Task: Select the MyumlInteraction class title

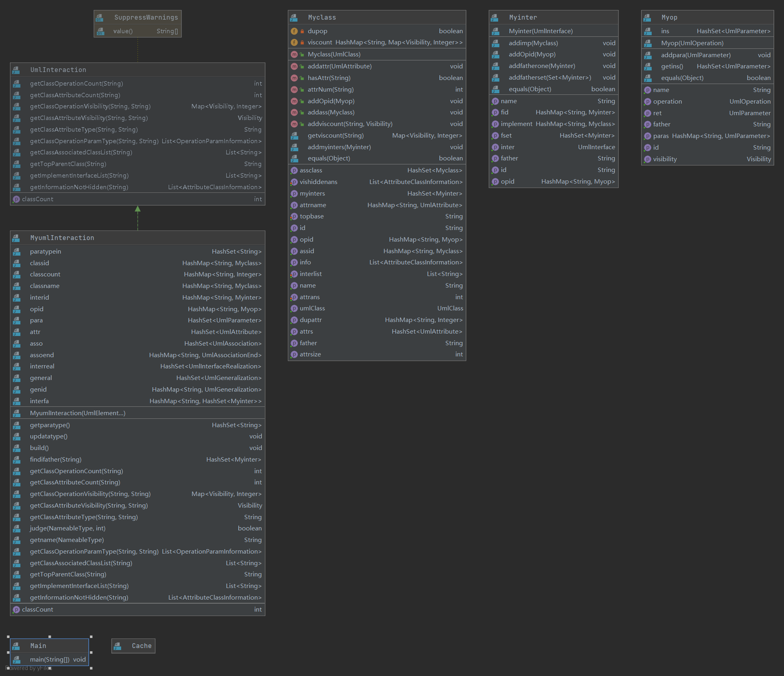Action: (62, 238)
